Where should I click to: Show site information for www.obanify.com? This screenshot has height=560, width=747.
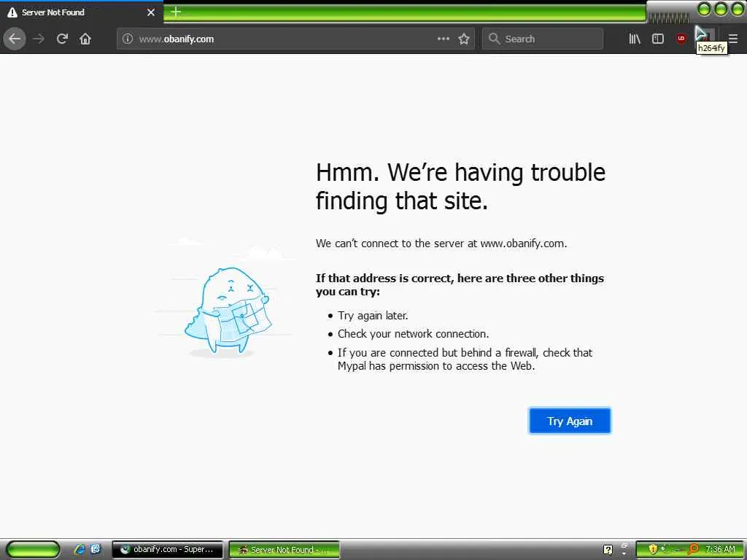click(127, 39)
